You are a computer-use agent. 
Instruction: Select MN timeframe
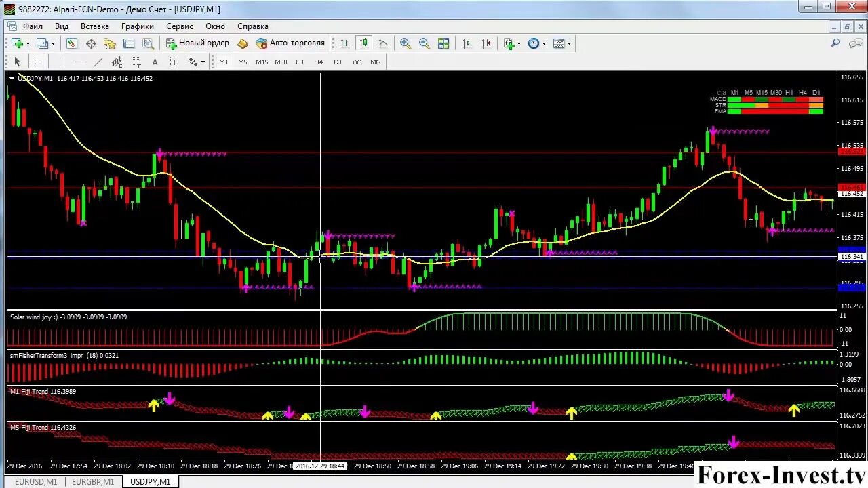[x=376, y=62]
